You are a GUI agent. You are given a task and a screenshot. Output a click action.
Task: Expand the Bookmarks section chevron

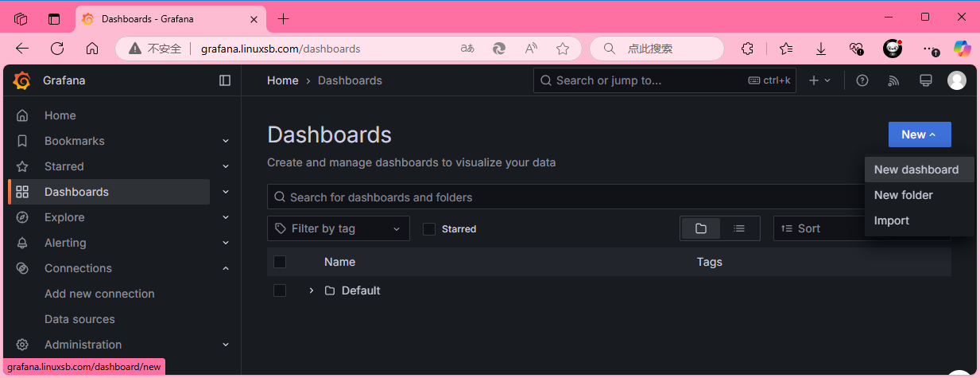[x=226, y=141]
